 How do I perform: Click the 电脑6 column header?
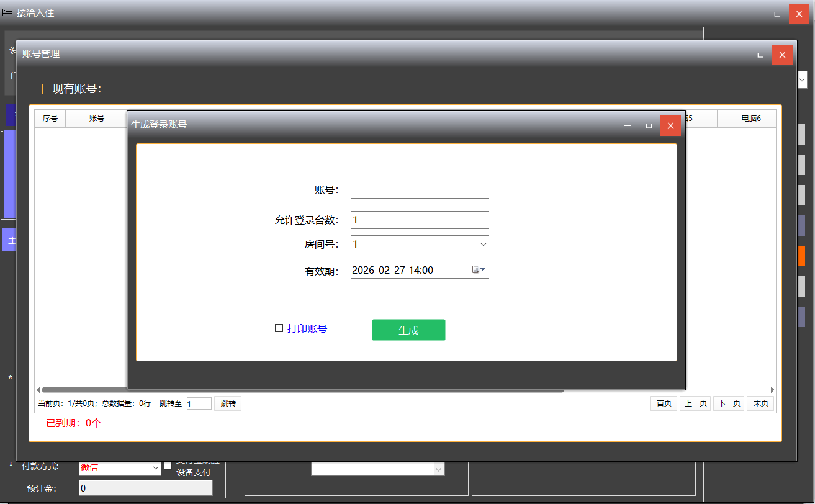point(750,119)
